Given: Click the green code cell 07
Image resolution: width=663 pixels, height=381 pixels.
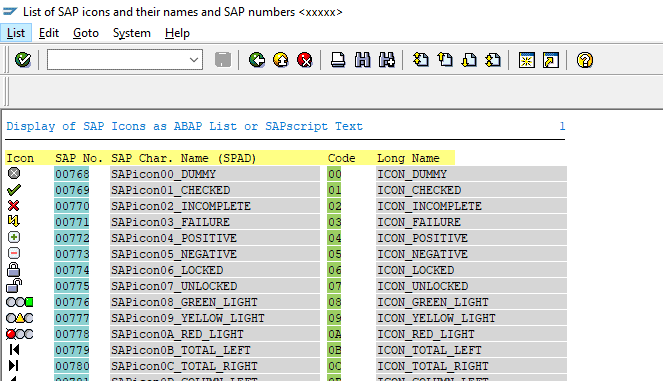Looking at the screenshot, I should coord(334,286).
